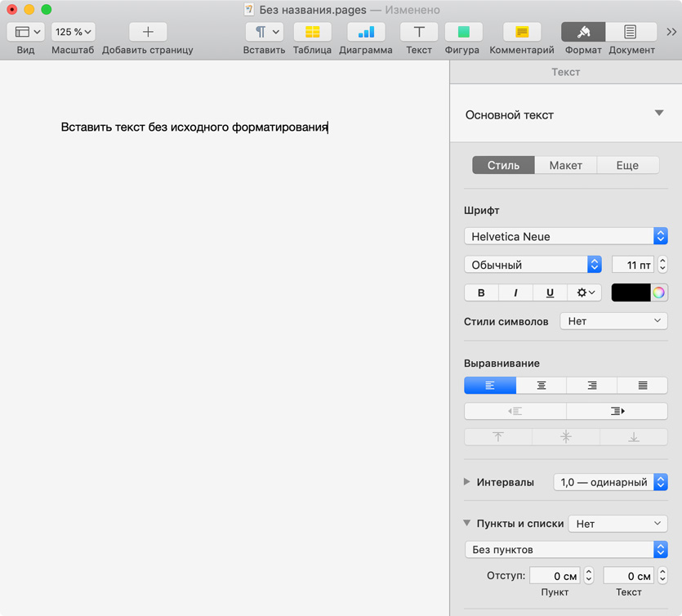Toggle bold text formatting
Image resolution: width=682 pixels, height=616 pixels.
click(x=481, y=292)
